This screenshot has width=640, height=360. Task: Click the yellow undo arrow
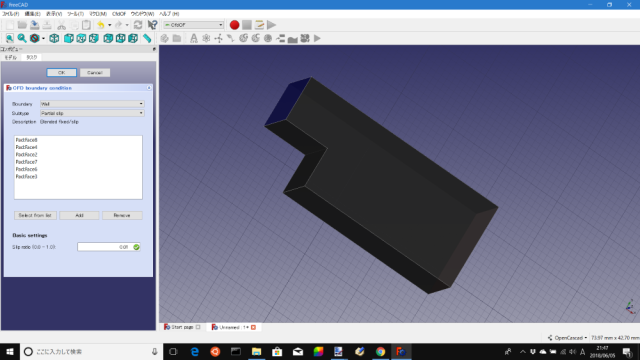tap(100, 25)
